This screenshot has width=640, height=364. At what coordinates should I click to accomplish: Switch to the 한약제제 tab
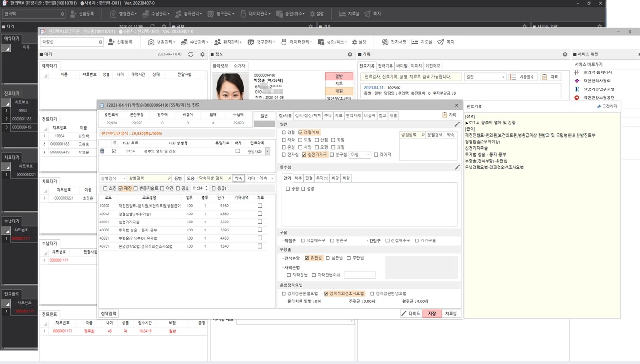click(x=353, y=115)
